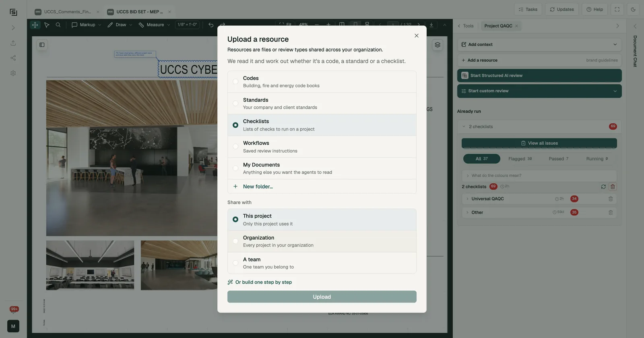The width and height of the screenshot is (644, 338).
Task: Select the Checklists resource type
Action: (322, 125)
